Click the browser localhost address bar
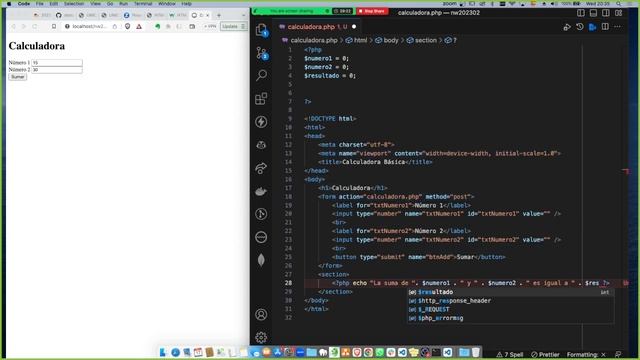 (x=90, y=27)
